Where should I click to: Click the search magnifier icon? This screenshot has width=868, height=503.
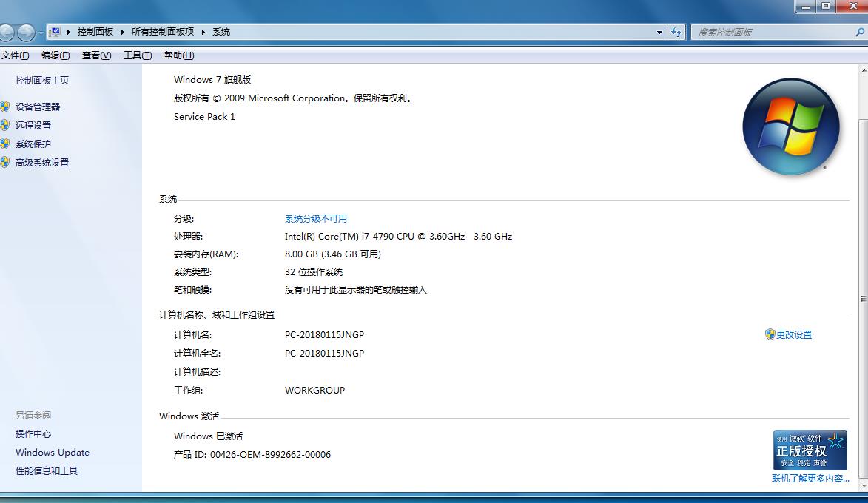[860, 32]
